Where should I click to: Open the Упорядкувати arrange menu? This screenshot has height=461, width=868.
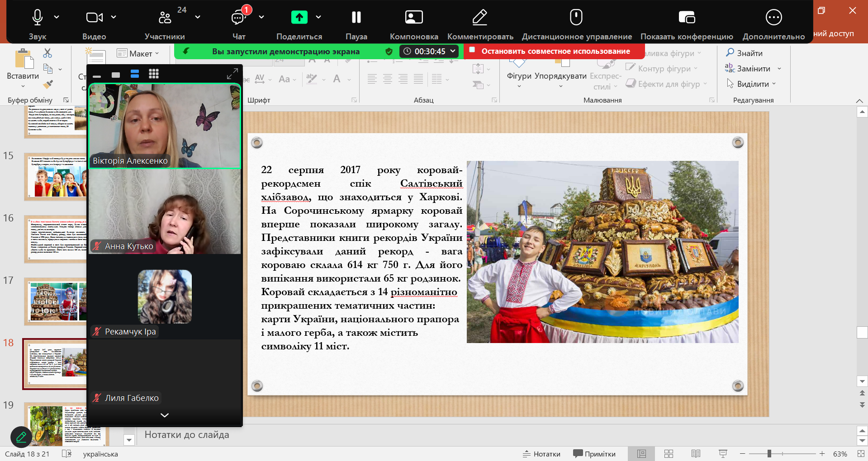[560, 76]
